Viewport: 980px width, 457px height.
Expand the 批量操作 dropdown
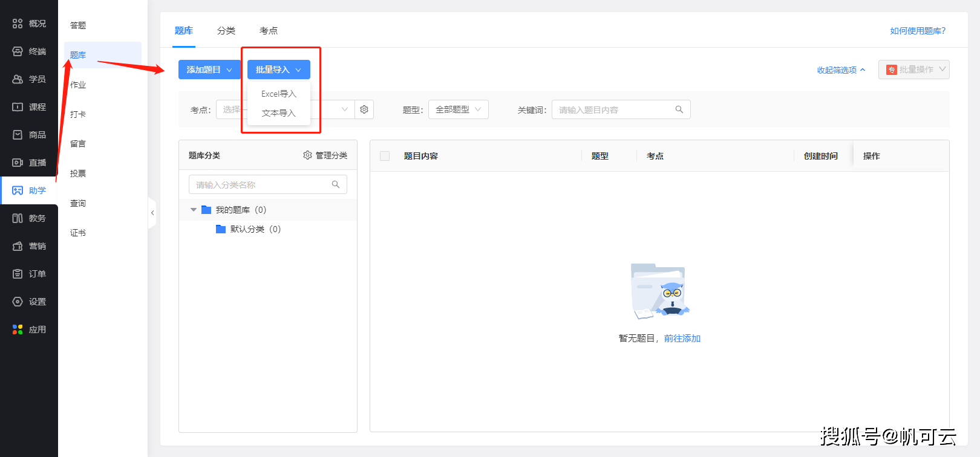click(914, 70)
